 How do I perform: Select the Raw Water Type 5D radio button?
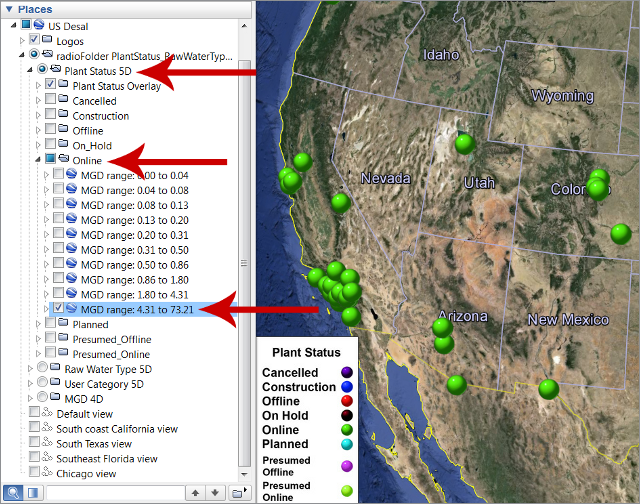(42, 369)
